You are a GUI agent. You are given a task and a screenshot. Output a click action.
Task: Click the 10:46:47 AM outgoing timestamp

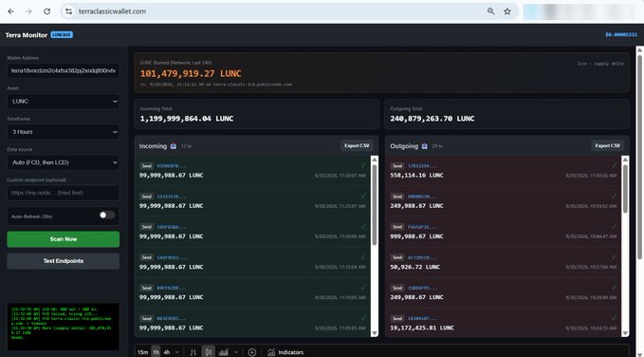pyautogui.click(x=591, y=236)
